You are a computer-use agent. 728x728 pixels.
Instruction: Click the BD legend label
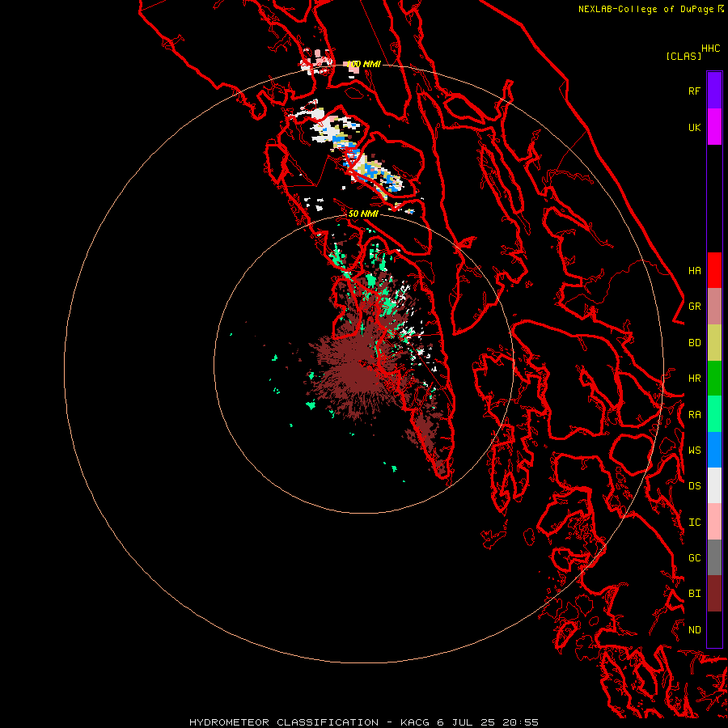coord(694,343)
